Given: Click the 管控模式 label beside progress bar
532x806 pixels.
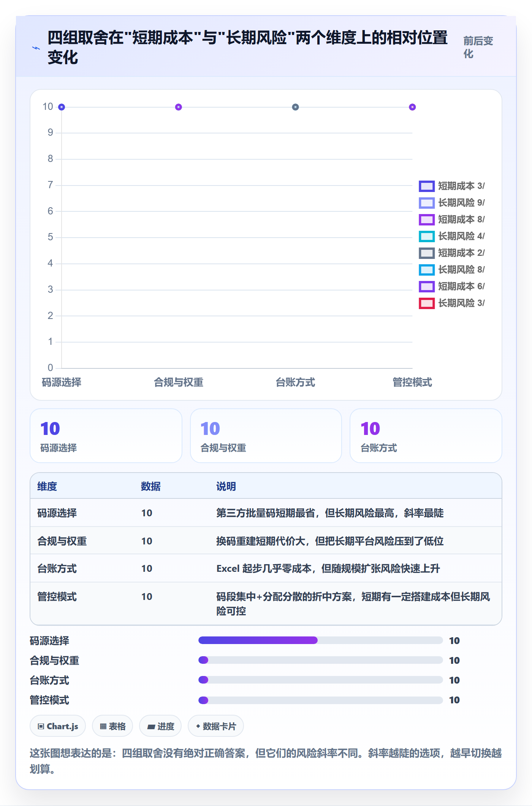Looking at the screenshot, I should point(49,700).
